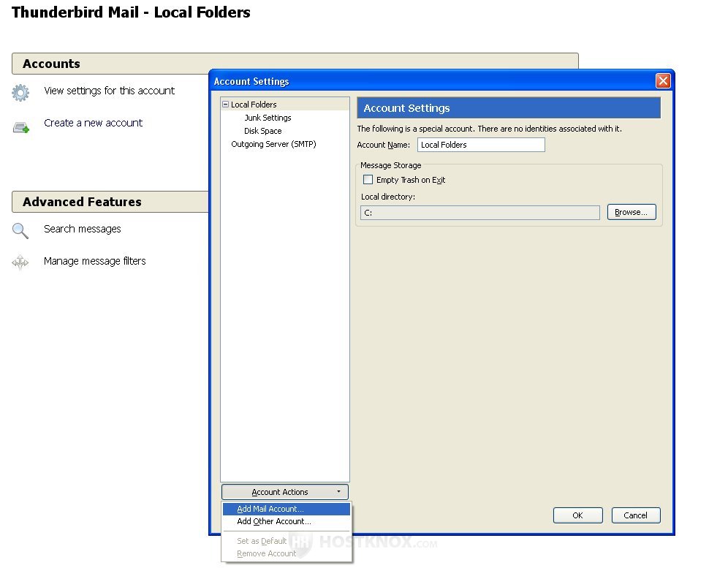Open Create a new account link
This screenshot has height=568, width=728.
point(93,123)
